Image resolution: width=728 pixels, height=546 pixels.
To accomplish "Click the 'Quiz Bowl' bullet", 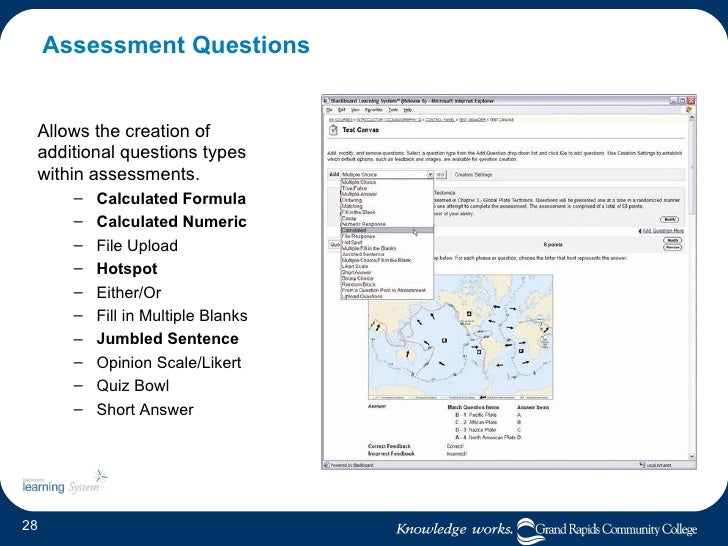I will [x=133, y=385].
